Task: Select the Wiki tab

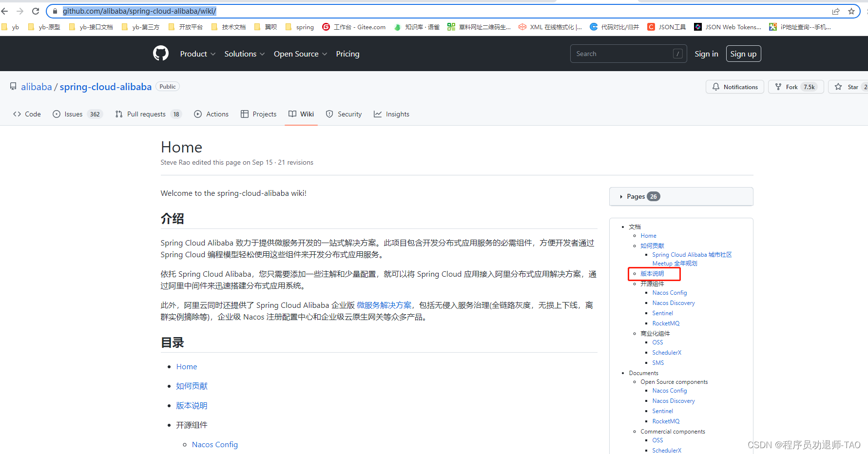Action: [x=301, y=114]
